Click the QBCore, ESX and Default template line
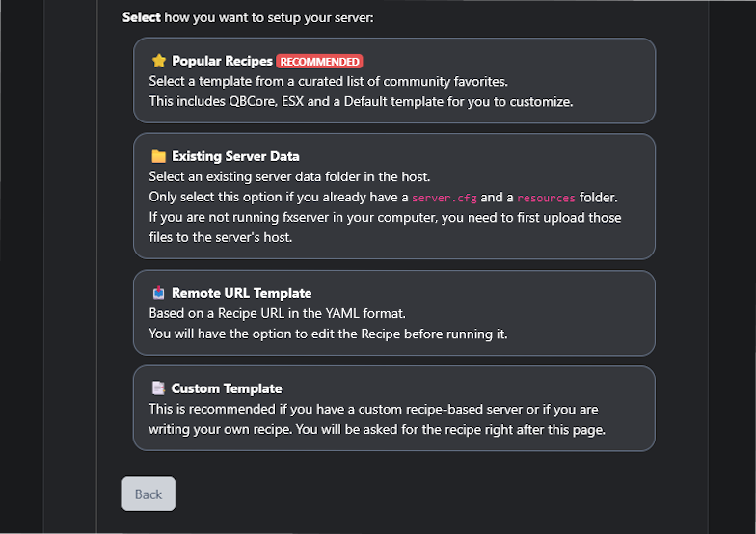This screenshot has height=534, width=756. pos(361,101)
